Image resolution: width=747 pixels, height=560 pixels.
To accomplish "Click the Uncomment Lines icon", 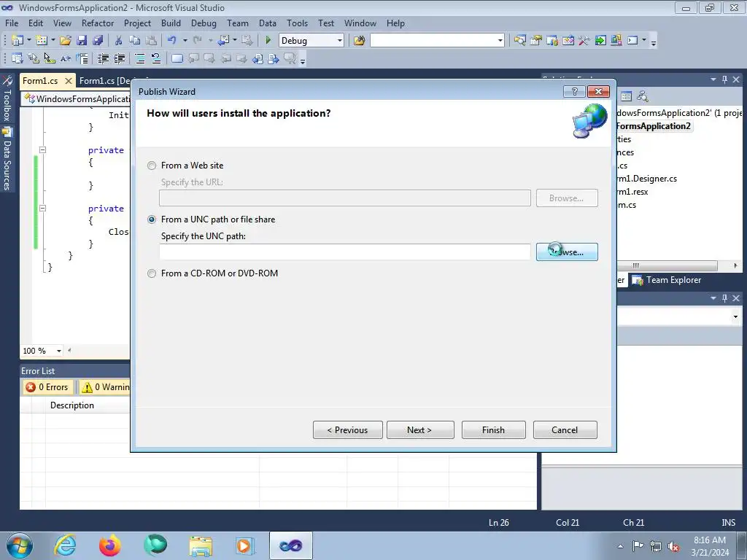I will click(156, 58).
